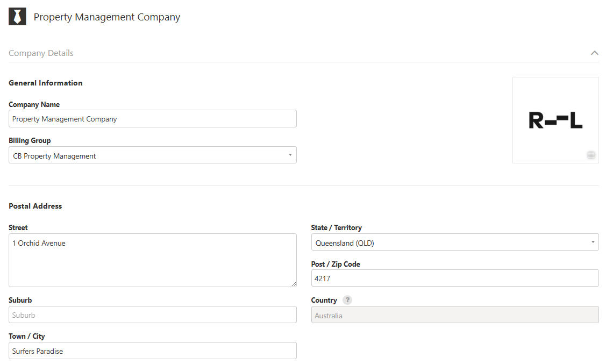Open the State / Territory dropdown
The height and width of the screenshot is (364, 606).
(x=454, y=242)
